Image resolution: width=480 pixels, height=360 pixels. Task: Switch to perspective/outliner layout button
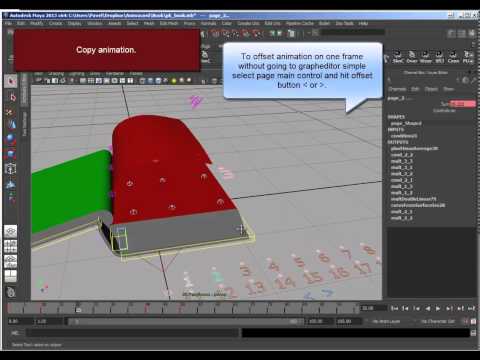pyautogui.click(x=11, y=261)
